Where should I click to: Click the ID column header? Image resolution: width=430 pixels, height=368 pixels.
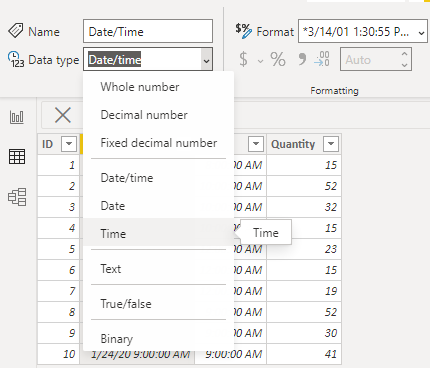58,144
